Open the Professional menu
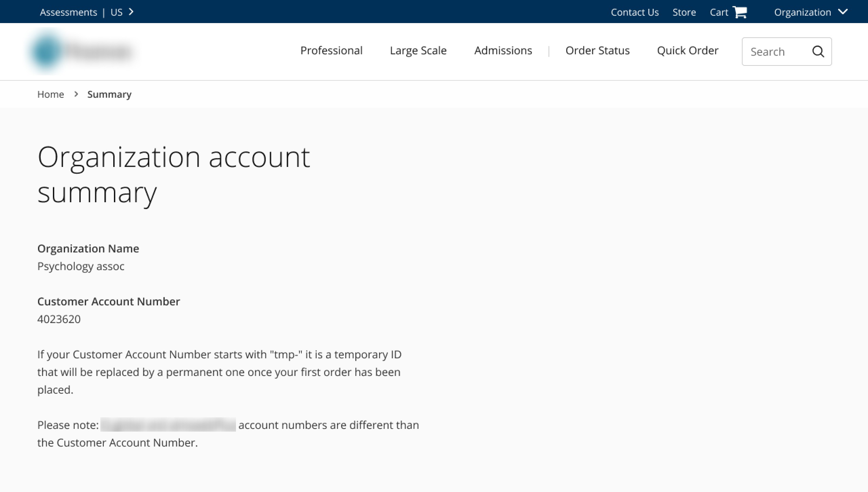Screen dimensions: 868x492 (x=331, y=51)
